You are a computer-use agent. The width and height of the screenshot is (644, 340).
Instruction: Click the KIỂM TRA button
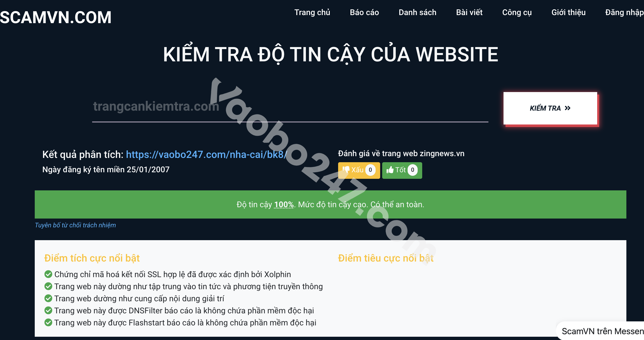pyautogui.click(x=549, y=108)
